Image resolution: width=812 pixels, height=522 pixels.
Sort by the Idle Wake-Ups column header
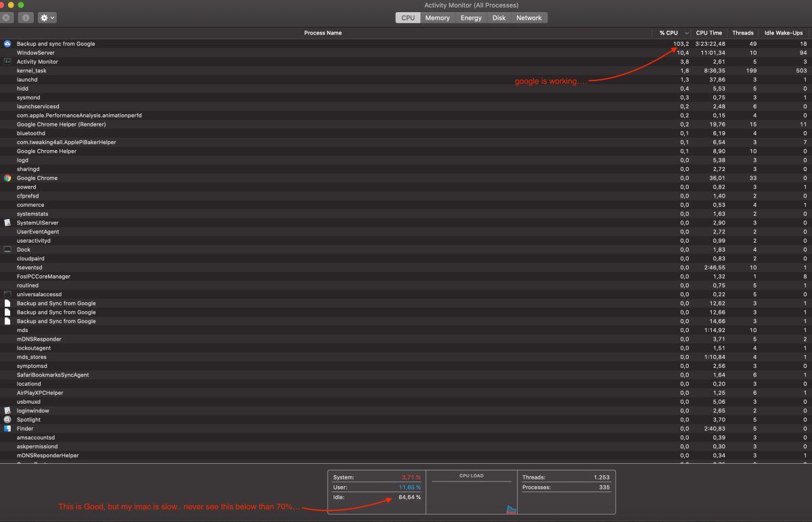coord(784,33)
